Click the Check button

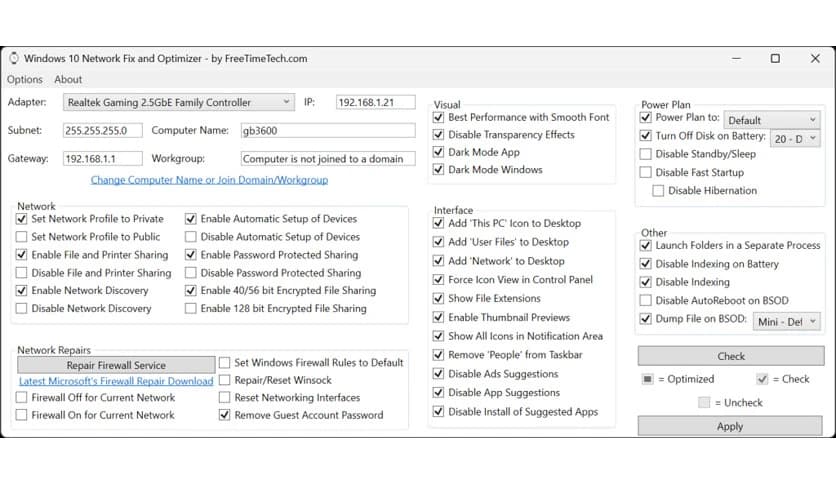point(731,356)
